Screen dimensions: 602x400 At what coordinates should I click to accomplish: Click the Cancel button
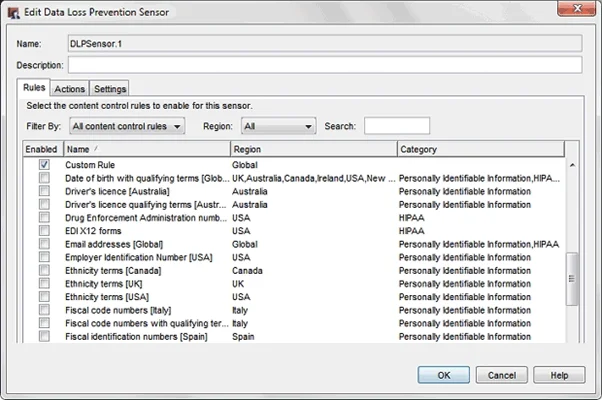501,375
